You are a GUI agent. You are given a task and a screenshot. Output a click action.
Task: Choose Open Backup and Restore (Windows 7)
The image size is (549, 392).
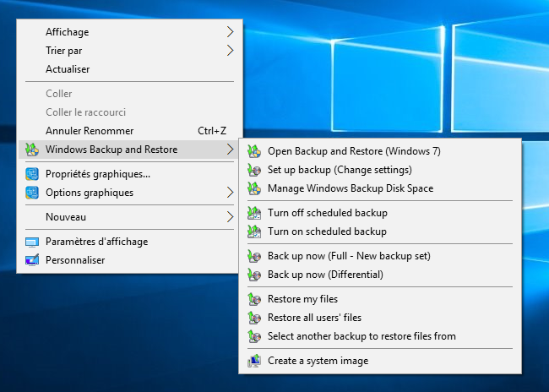(380, 151)
